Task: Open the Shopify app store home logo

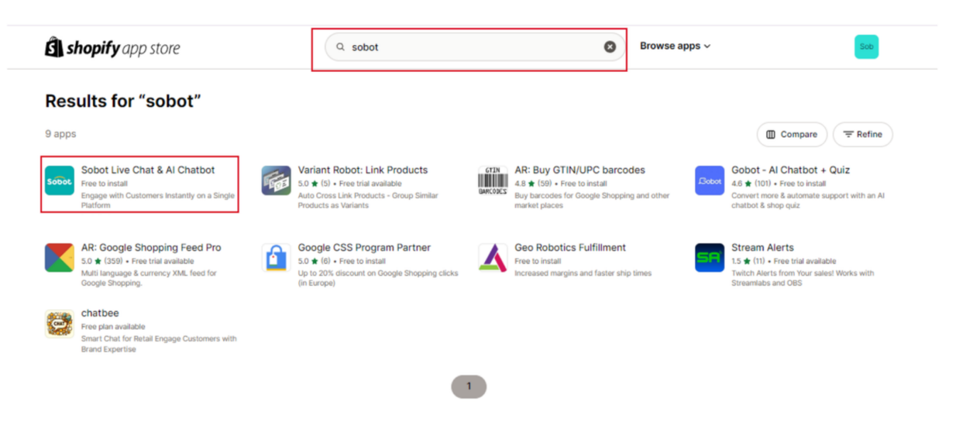Action: (x=112, y=48)
